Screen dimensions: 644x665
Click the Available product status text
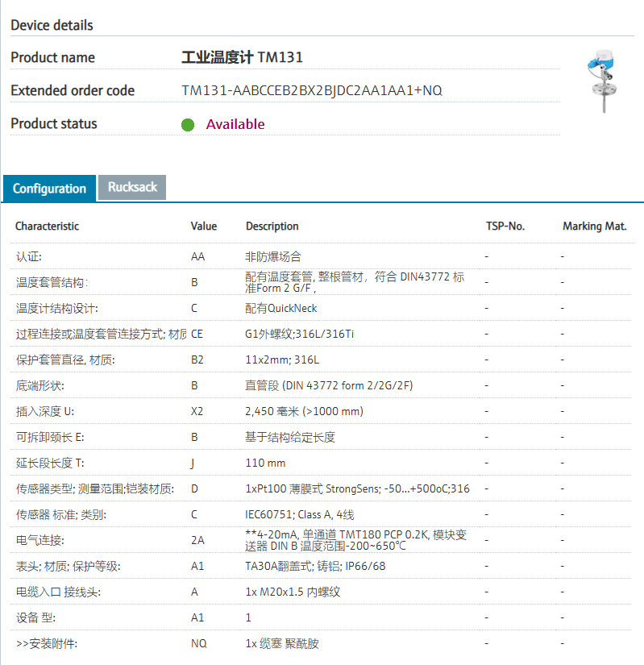pos(235,124)
